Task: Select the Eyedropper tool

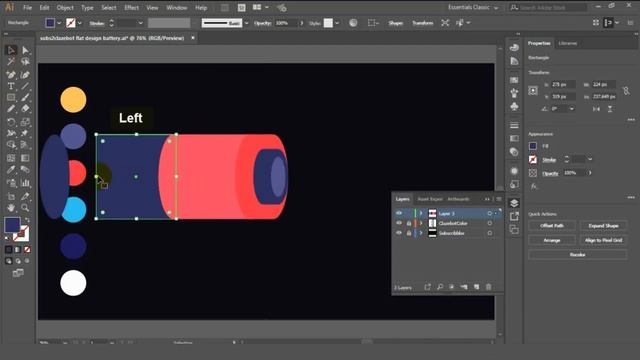Action: [11, 170]
